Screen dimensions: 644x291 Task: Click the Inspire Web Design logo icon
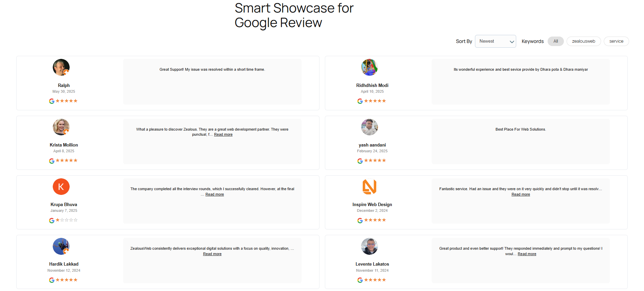point(369,186)
